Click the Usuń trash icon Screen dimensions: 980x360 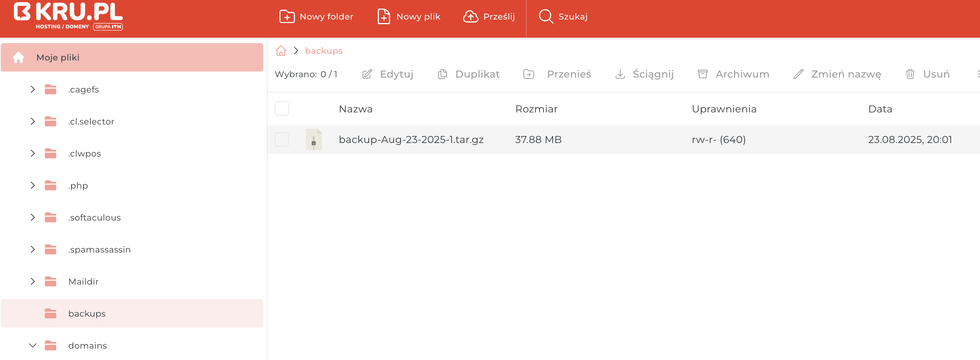pyautogui.click(x=910, y=74)
